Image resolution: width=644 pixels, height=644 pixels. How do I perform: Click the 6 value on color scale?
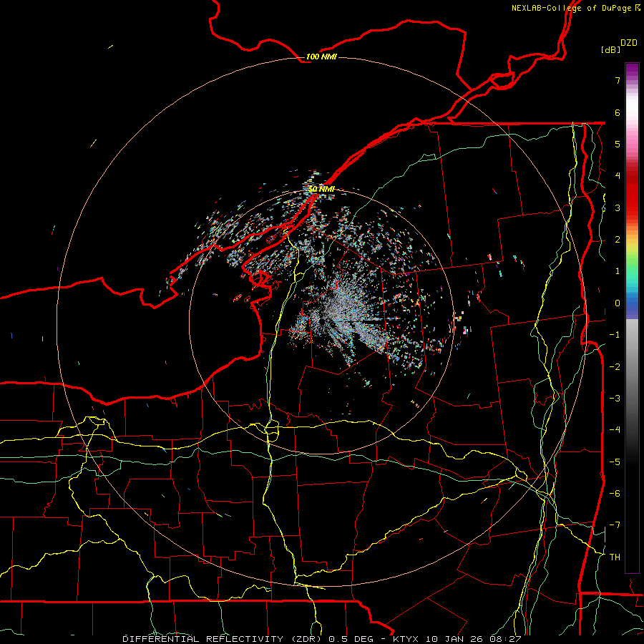[618, 112]
